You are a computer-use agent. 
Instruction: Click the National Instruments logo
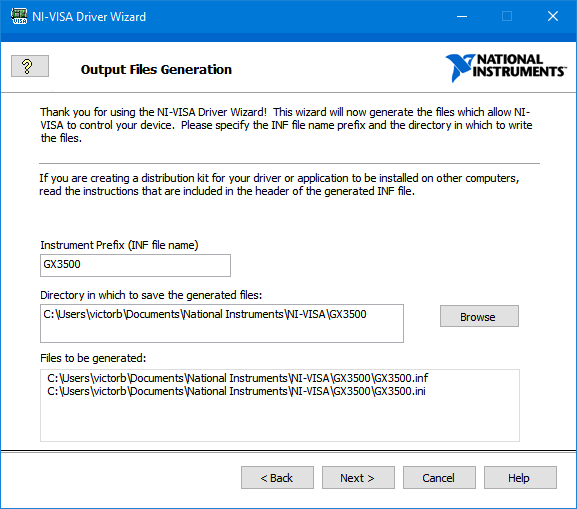(x=506, y=67)
